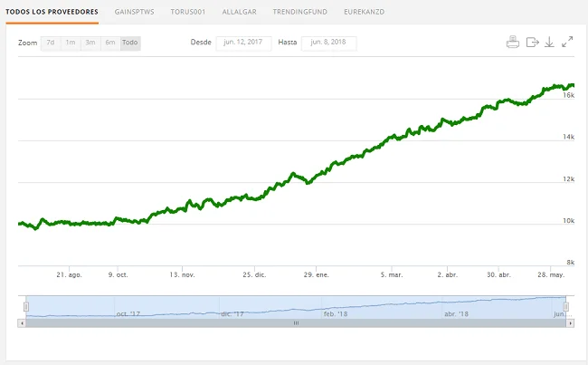
Task: Set the zoom range to 1m
Action: pyautogui.click(x=71, y=43)
